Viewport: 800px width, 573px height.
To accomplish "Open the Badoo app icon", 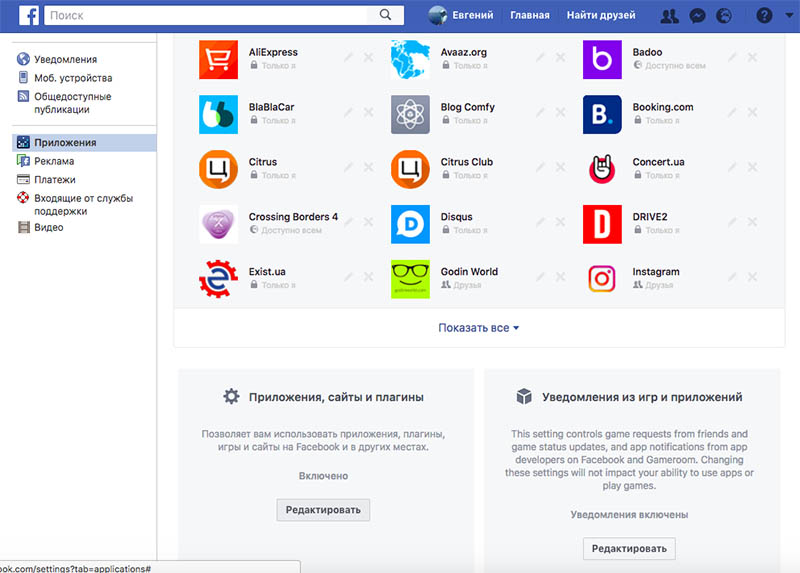I will pyautogui.click(x=602, y=60).
